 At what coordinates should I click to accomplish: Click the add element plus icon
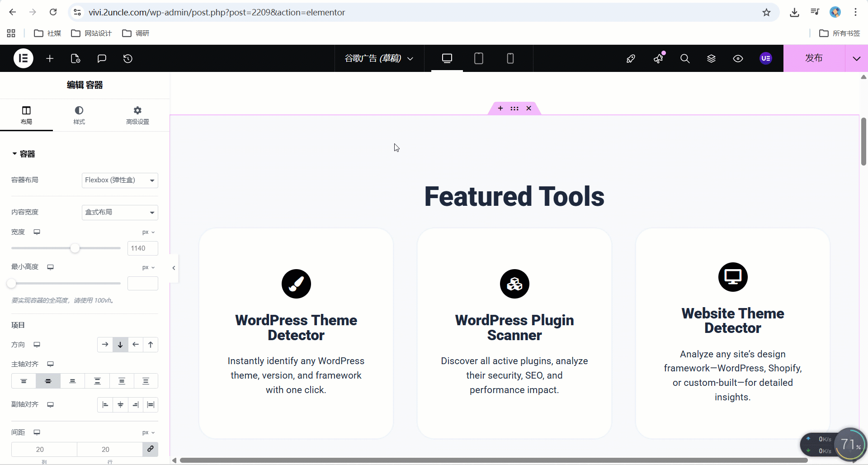pyautogui.click(x=50, y=58)
